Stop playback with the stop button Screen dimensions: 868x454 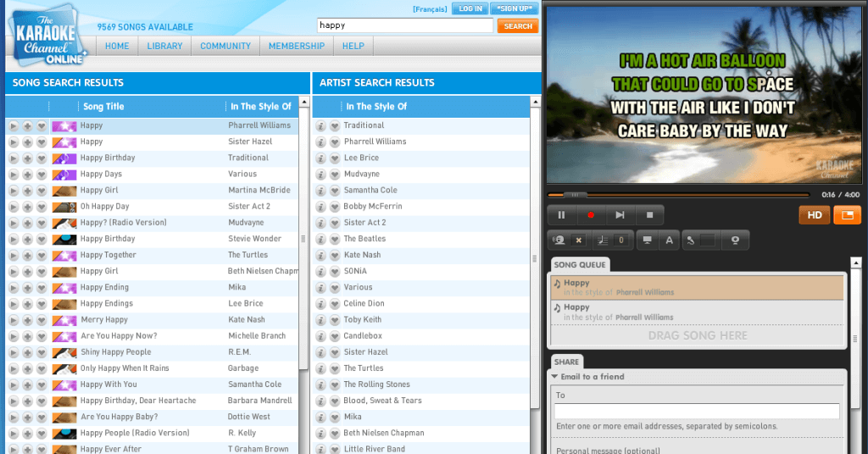coord(650,215)
